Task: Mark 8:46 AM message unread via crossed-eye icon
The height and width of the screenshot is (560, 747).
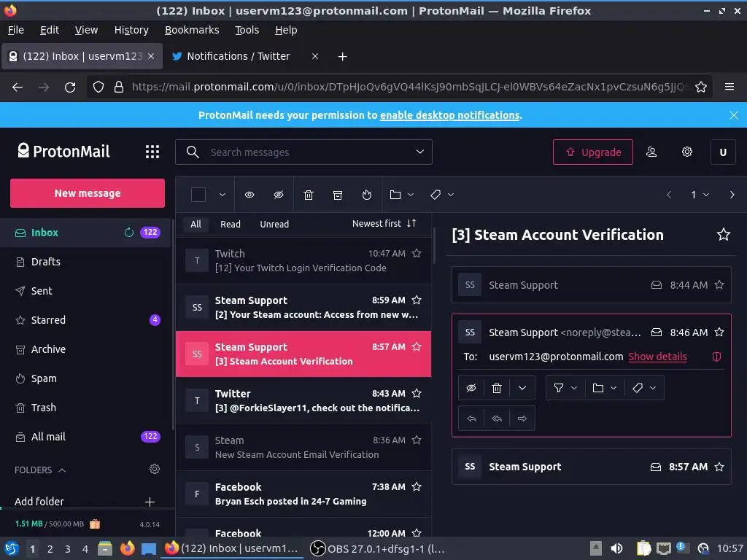Action: coord(471,388)
